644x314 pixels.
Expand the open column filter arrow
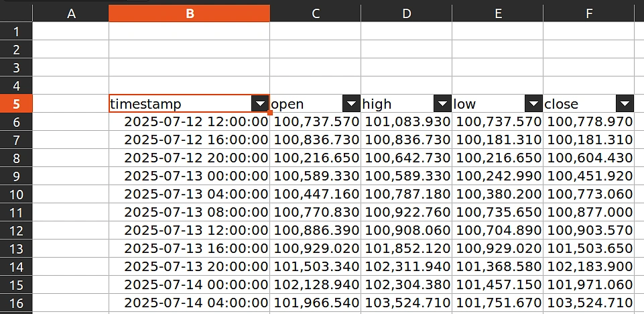click(351, 103)
